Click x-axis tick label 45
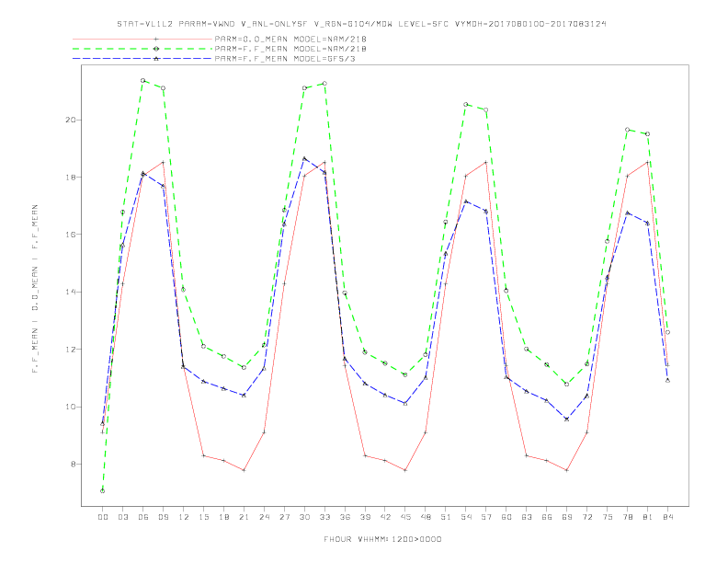This screenshot has width=728, height=563. point(405,517)
